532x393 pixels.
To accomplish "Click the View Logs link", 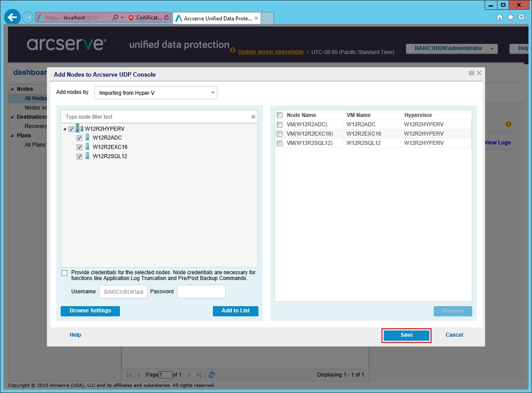I will [x=498, y=143].
